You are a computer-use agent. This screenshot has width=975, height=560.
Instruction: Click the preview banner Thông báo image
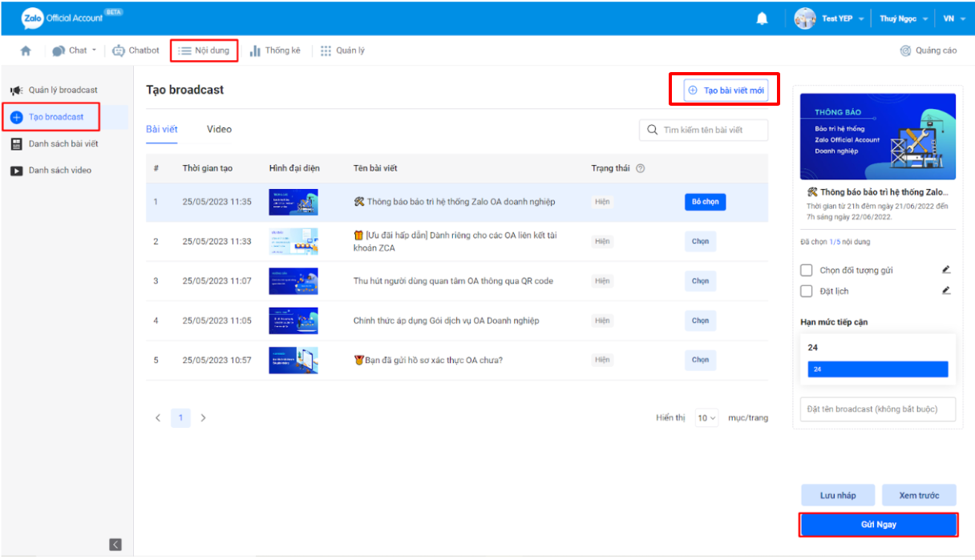click(x=877, y=137)
